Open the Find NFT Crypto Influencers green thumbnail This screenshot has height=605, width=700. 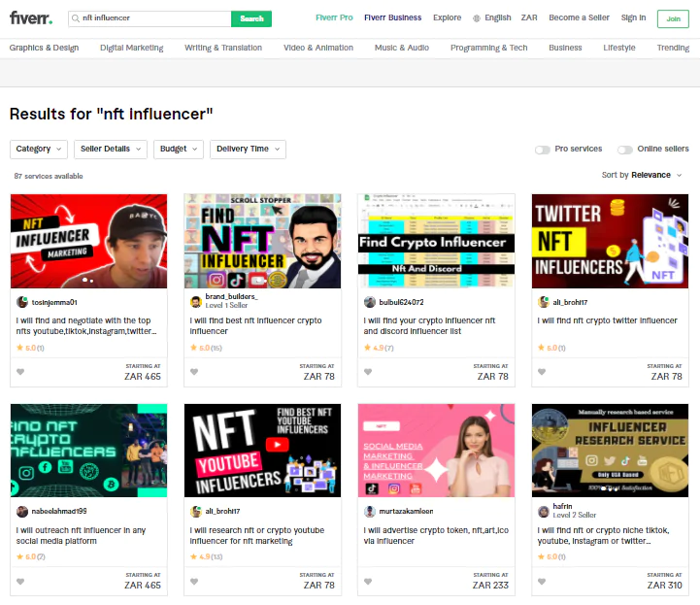89,451
